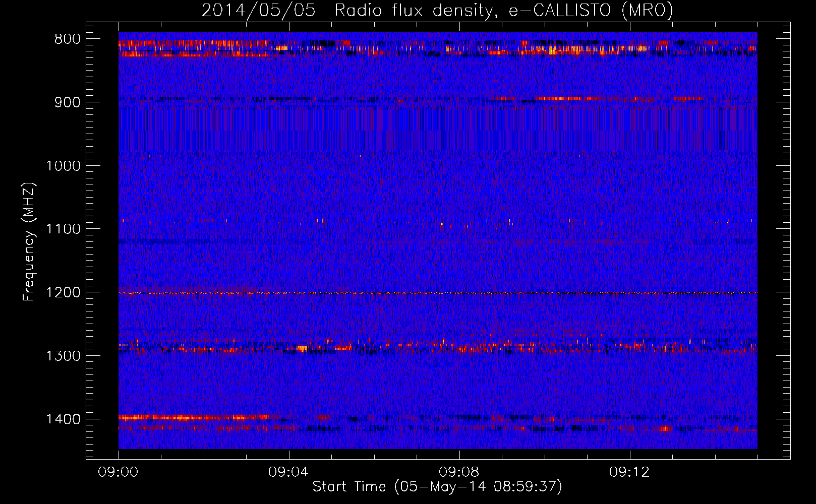
Task: Click the 'Frequency (MHZ)' axis label
Action: coord(29,242)
